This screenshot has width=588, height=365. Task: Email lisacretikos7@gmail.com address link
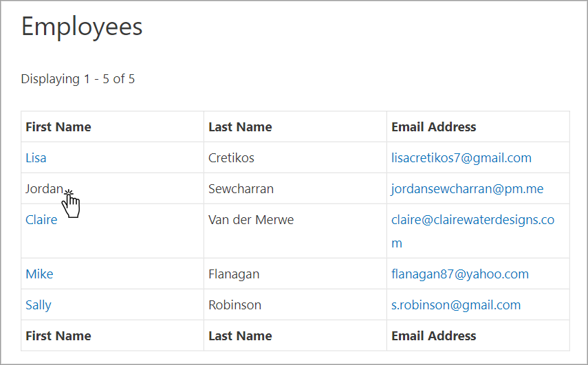tap(461, 158)
